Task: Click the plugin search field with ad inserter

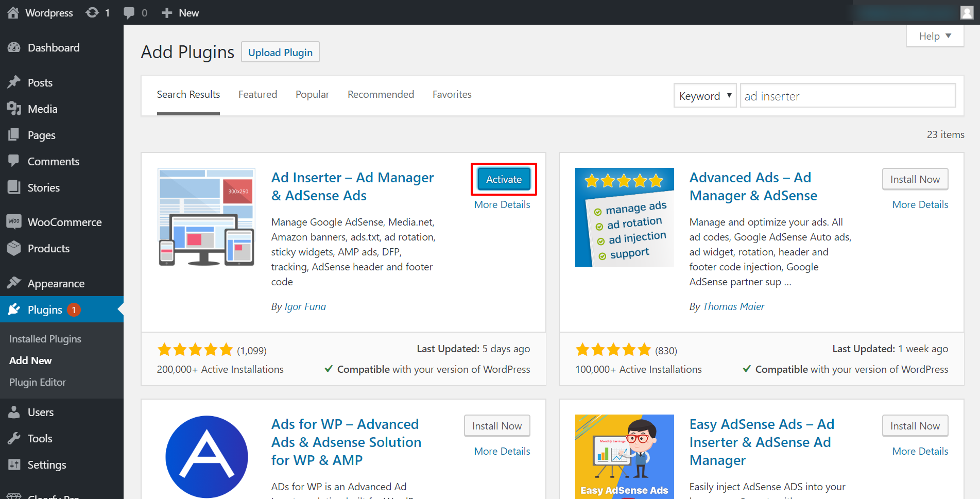Action: tap(848, 96)
